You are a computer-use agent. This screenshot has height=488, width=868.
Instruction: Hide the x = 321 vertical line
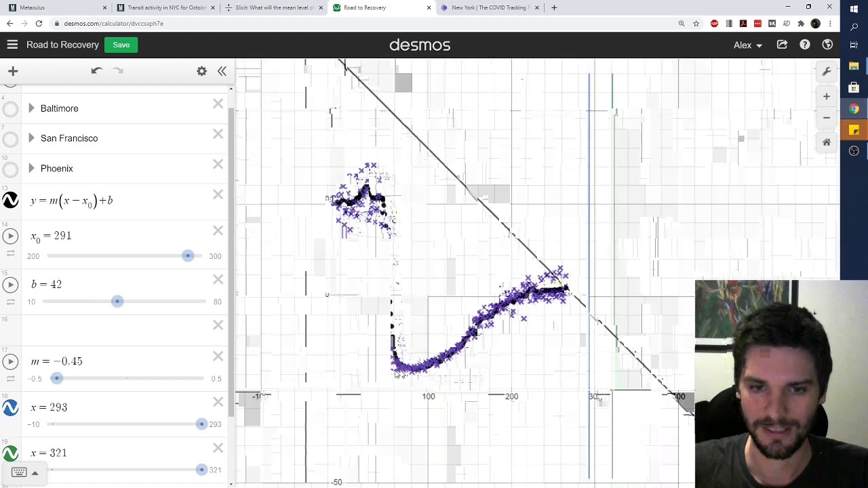[x=10, y=453]
